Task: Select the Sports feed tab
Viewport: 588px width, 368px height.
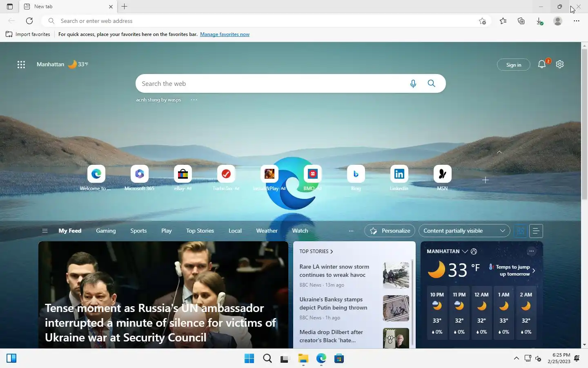Action: [x=138, y=231]
